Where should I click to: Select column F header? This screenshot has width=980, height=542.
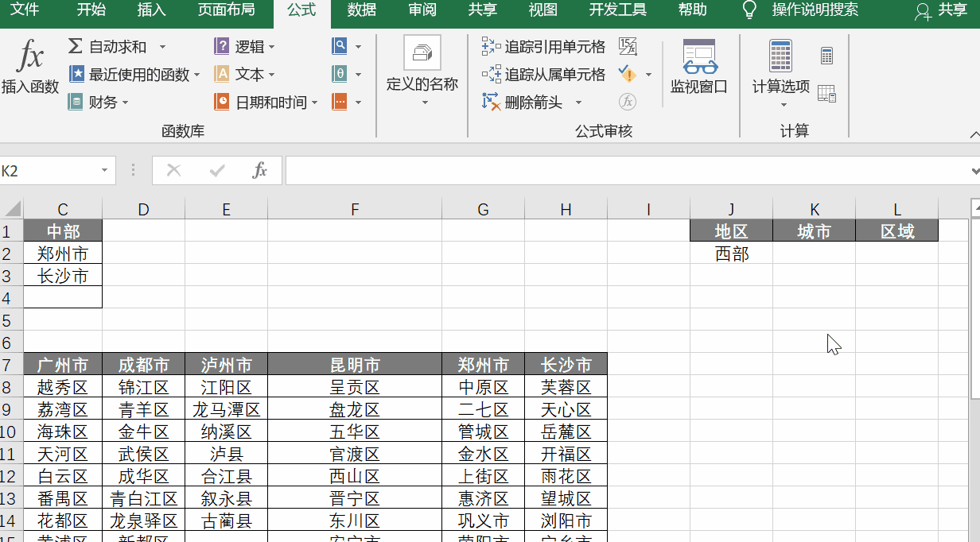click(x=355, y=209)
